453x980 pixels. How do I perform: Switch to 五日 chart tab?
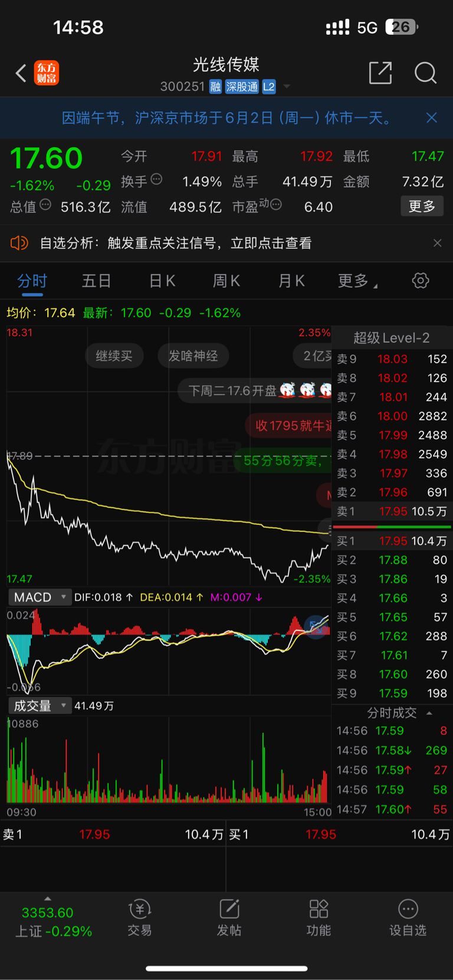[96, 281]
